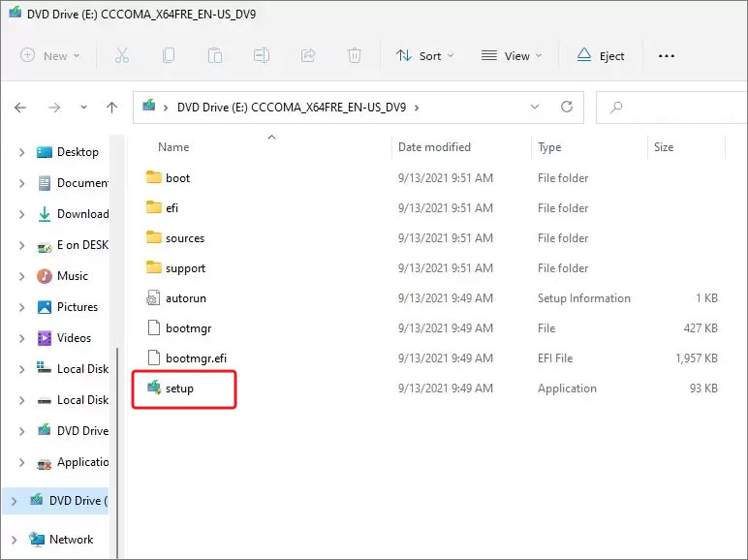Click the Delete trash icon
Screen dimensions: 748x560
point(354,56)
